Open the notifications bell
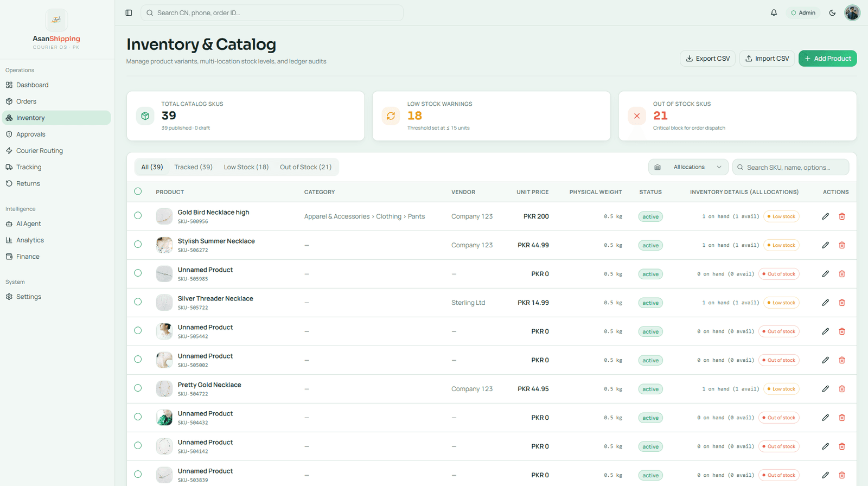 pos(774,13)
